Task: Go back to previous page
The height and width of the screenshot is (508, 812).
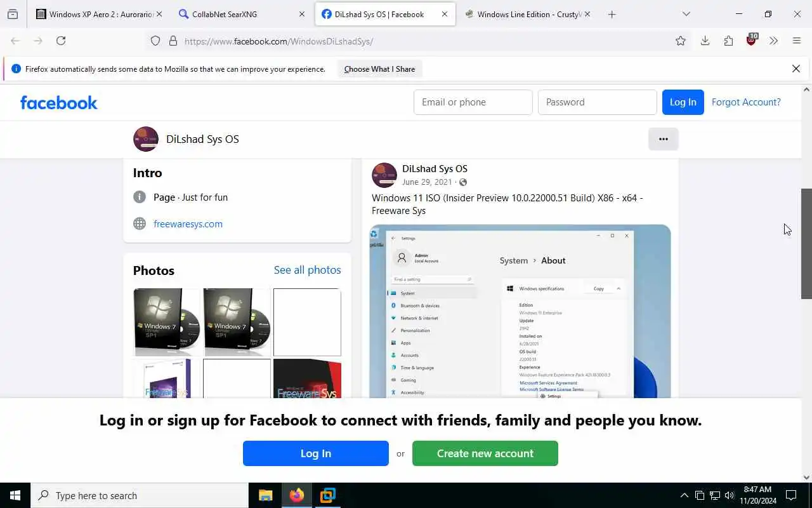Action: 15,41
